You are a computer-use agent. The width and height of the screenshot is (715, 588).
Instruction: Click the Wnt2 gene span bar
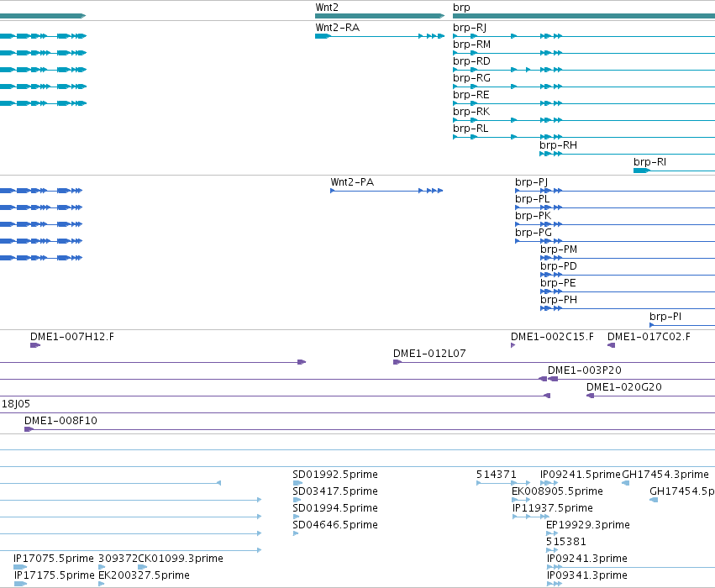click(380, 16)
